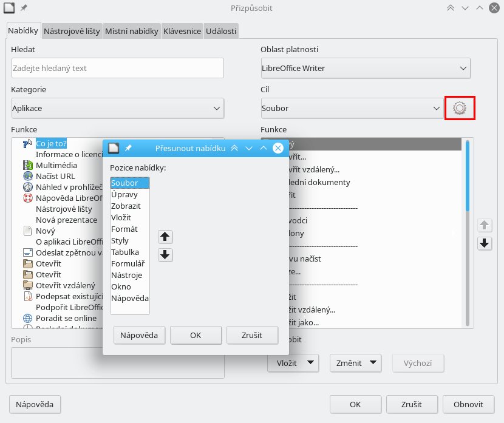Click the 'Co je to?' function icon
The height and width of the screenshot is (423, 504).
(x=28, y=143)
